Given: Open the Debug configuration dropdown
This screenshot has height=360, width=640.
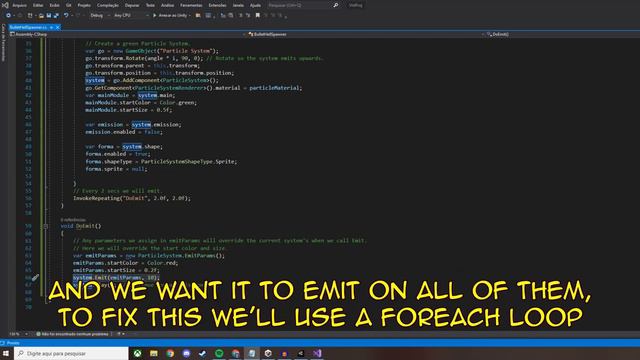Looking at the screenshot, I should [100, 16].
